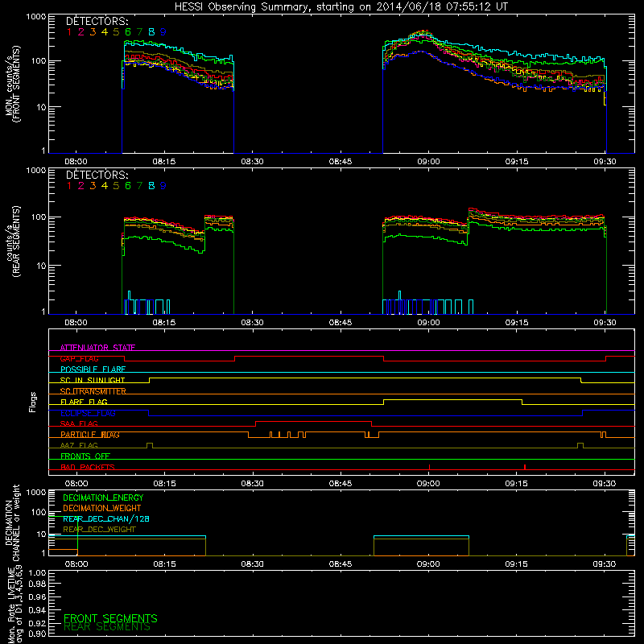Screen dimensions: 644x644
Task: Click the HESSI Observing Summary title text
Action: click(x=341, y=7)
